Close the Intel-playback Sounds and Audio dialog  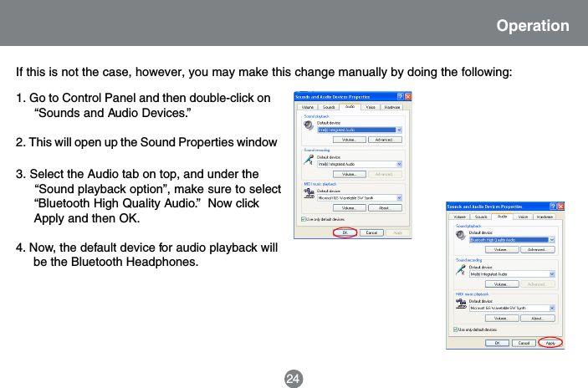407,97
